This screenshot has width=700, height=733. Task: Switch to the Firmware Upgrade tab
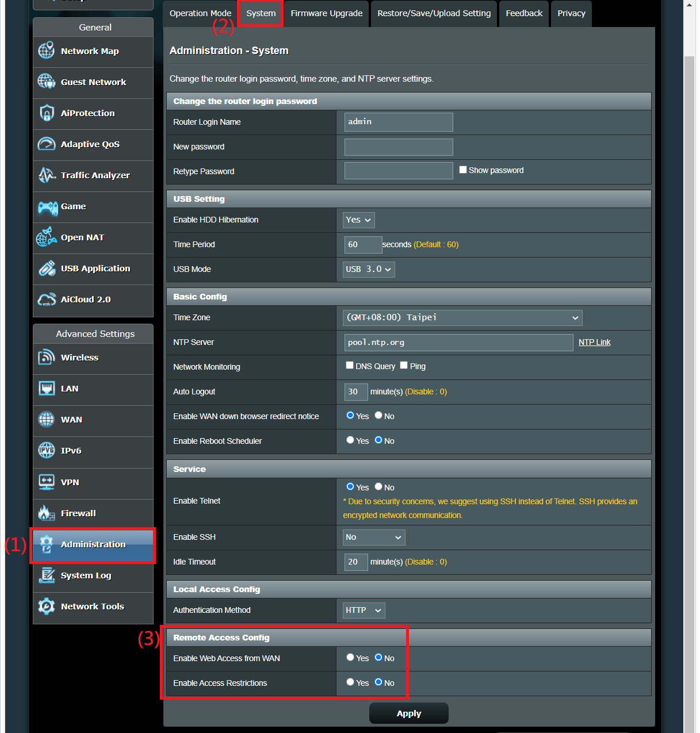326,13
